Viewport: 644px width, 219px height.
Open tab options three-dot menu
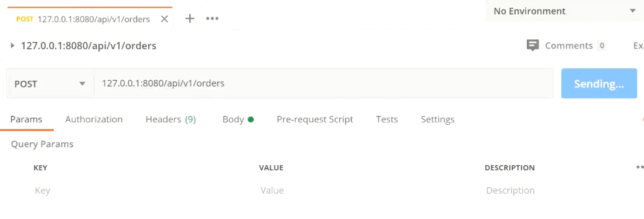click(x=212, y=19)
